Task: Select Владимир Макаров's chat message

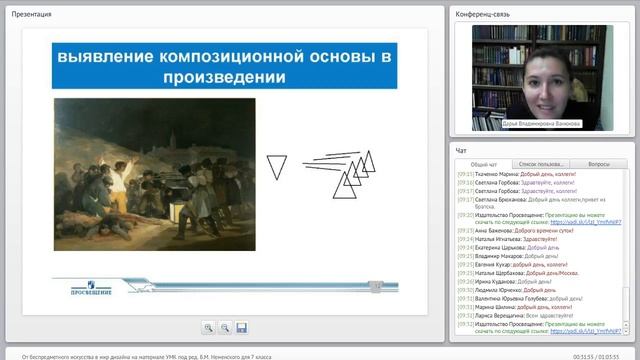Action: 508,256
